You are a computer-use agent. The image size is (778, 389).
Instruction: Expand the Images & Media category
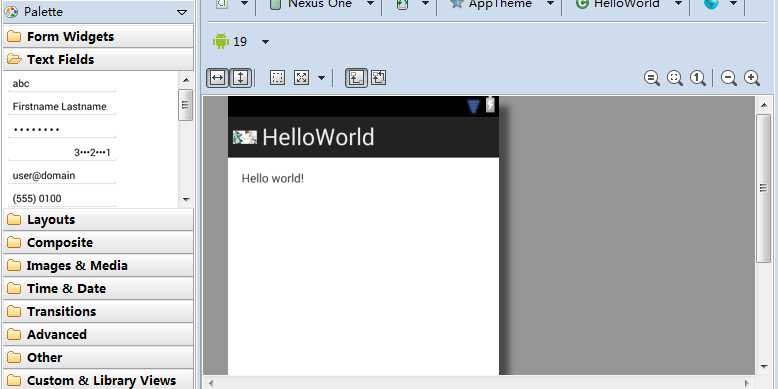[98, 265]
